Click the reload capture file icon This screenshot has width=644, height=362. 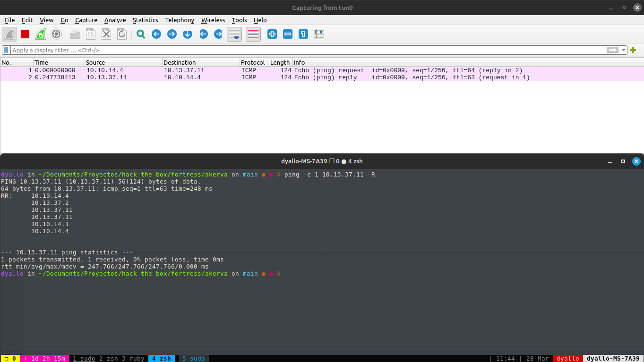pyautogui.click(x=122, y=34)
